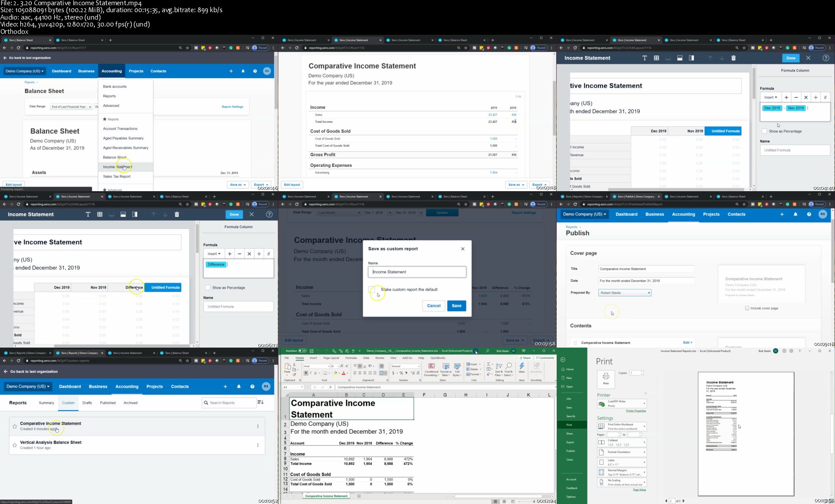
Task: Click the red font color button in Excel
Action: (344, 373)
